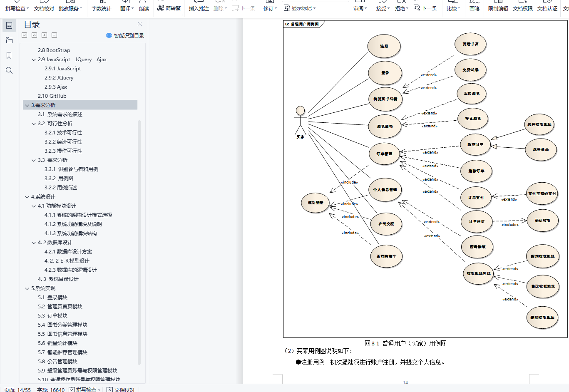Click the 智能识别目录 link text
The image size is (569, 392).
[x=129, y=36]
